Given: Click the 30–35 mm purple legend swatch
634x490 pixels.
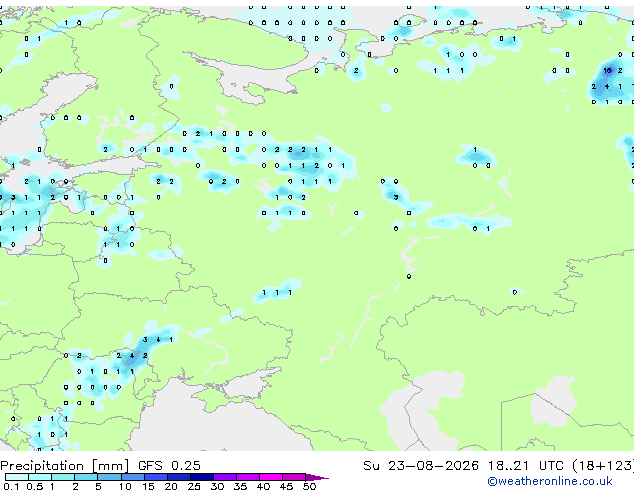Looking at the screenshot, I should click(x=224, y=477).
